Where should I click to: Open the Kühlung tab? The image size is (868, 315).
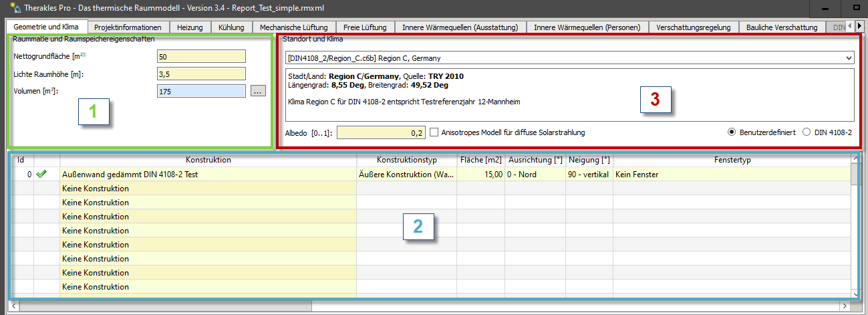pos(232,27)
